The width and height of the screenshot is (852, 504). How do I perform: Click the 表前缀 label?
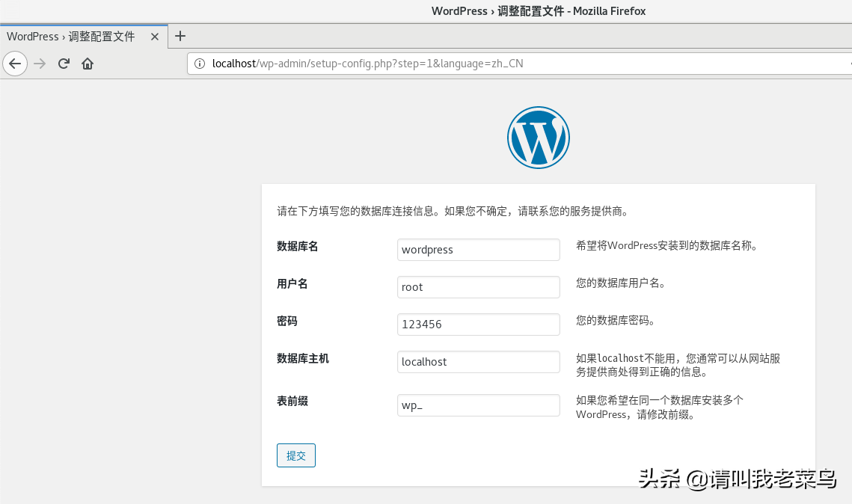(292, 402)
